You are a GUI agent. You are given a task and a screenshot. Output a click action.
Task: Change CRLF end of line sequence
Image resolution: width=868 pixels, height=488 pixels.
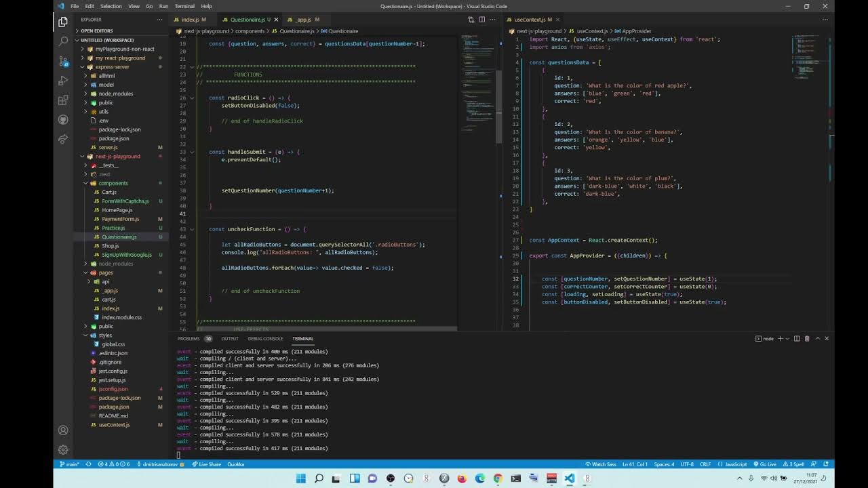click(705, 464)
